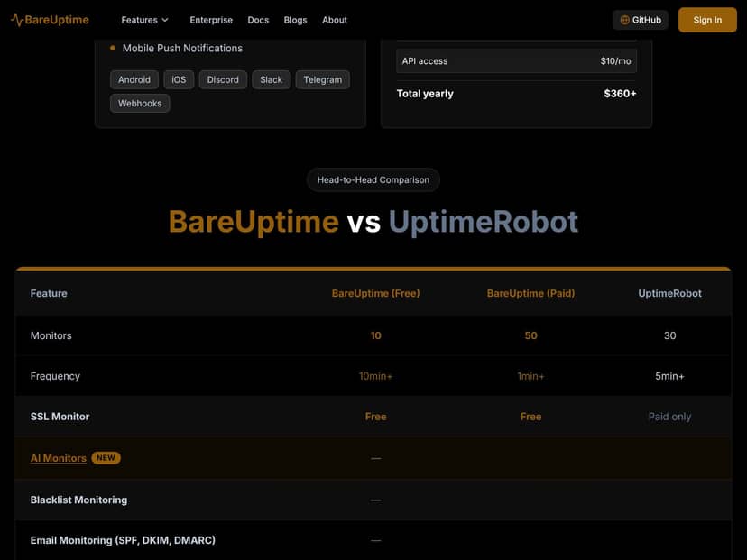Open the GitHub button
The width and height of the screenshot is (747, 560).
click(641, 20)
